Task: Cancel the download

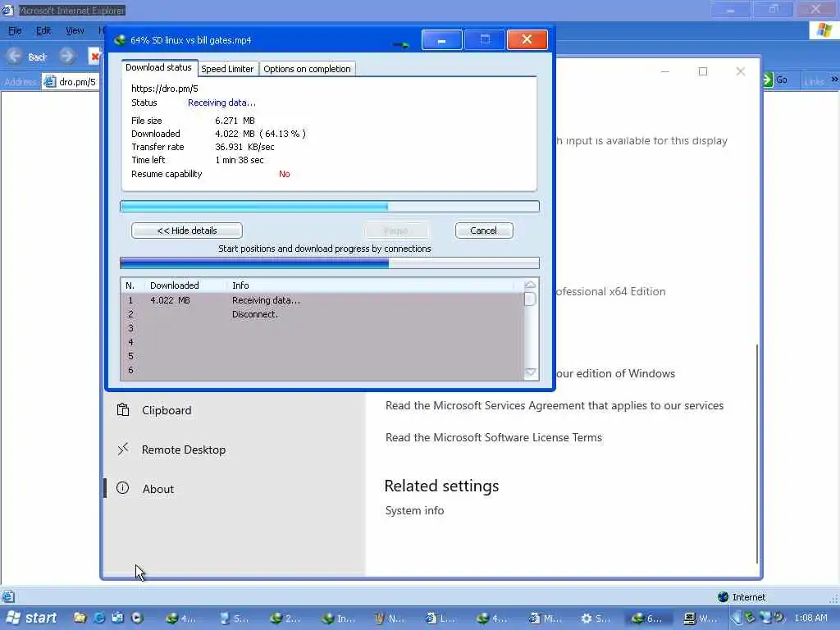Action: pyautogui.click(x=484, y=231)
